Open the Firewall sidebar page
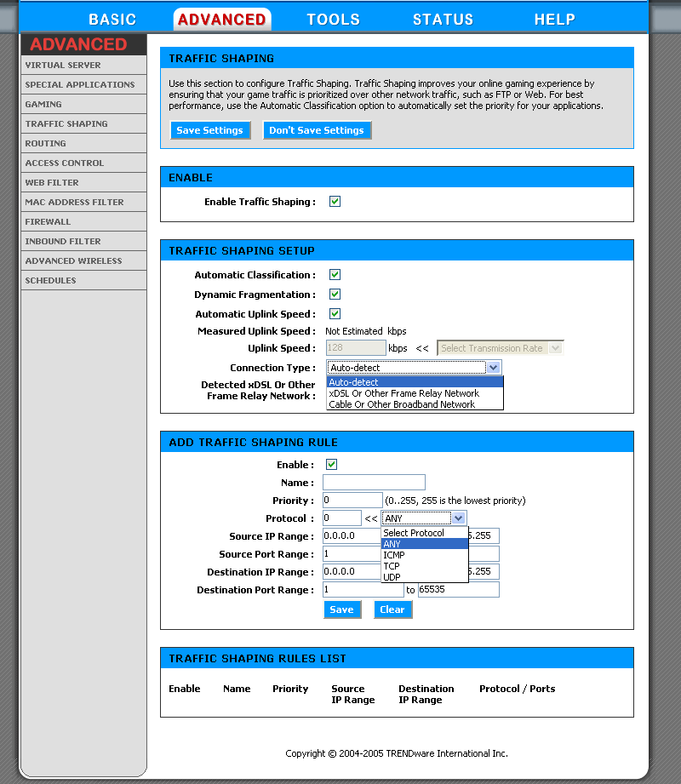 point(83,221)
